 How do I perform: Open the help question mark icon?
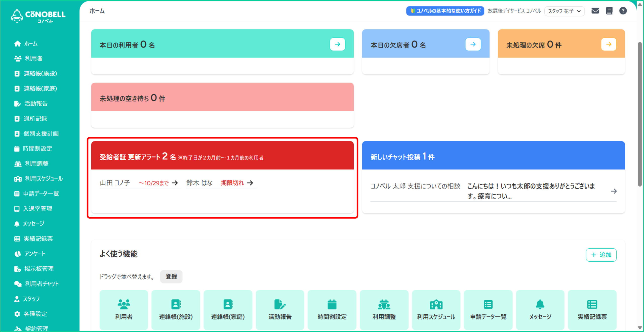pos(623,11)
